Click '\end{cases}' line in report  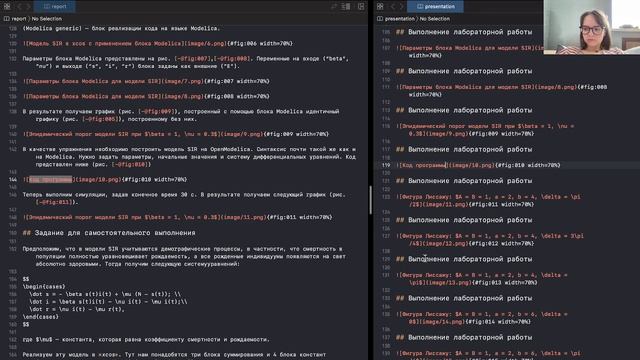[x=40, y=317]
